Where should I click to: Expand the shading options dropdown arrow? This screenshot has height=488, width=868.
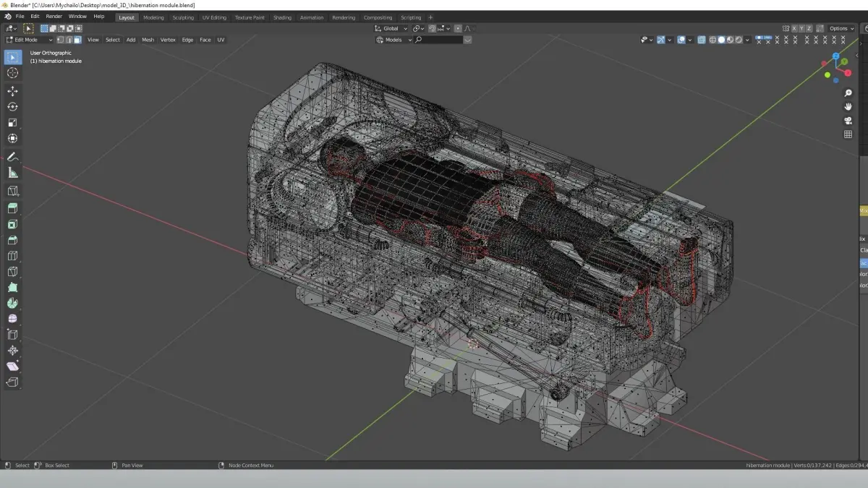[x=747, y=40]
